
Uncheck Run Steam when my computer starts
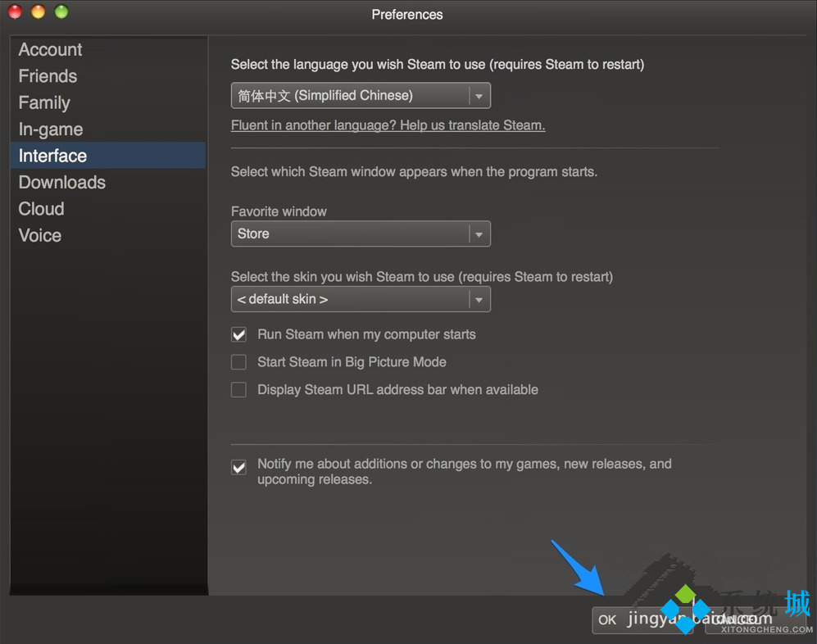pos(239,334)
